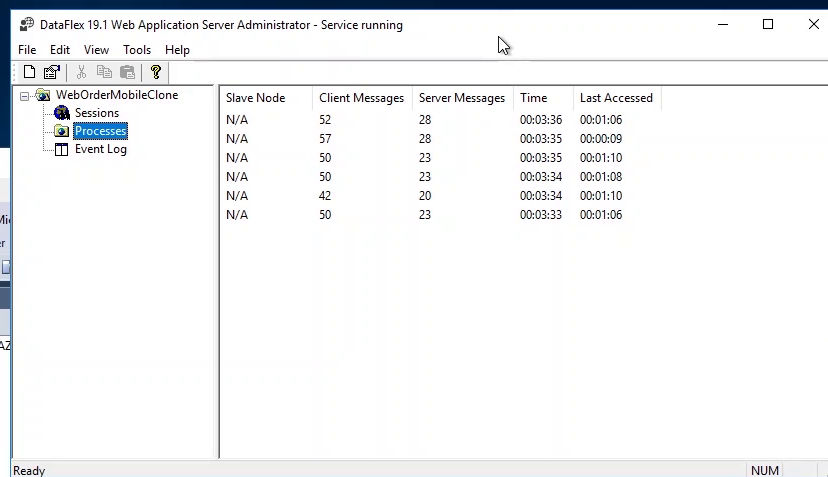Collapse the WebOrderMobileClone tree node

[x=25, y=96]
